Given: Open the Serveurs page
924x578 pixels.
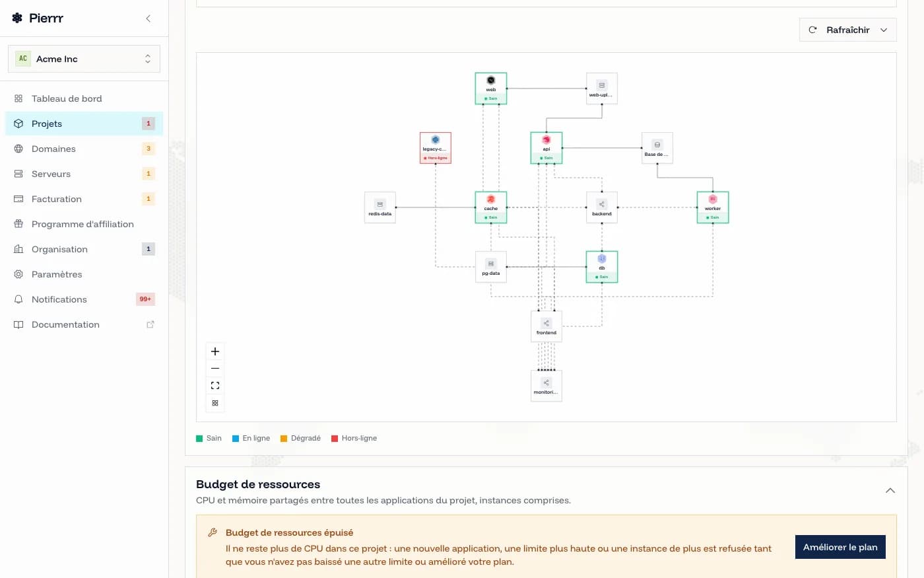Looking at the screenshot, I should (84, 174).
